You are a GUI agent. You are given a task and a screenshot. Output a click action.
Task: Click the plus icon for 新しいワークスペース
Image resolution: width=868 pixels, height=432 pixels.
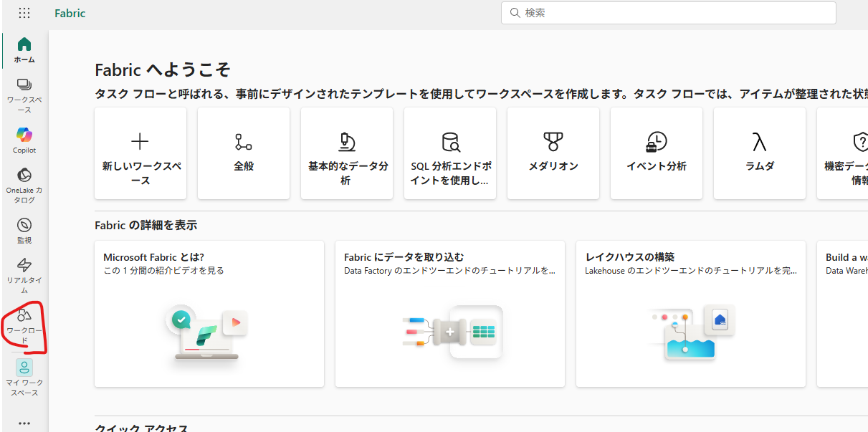[x=140, y=141]
